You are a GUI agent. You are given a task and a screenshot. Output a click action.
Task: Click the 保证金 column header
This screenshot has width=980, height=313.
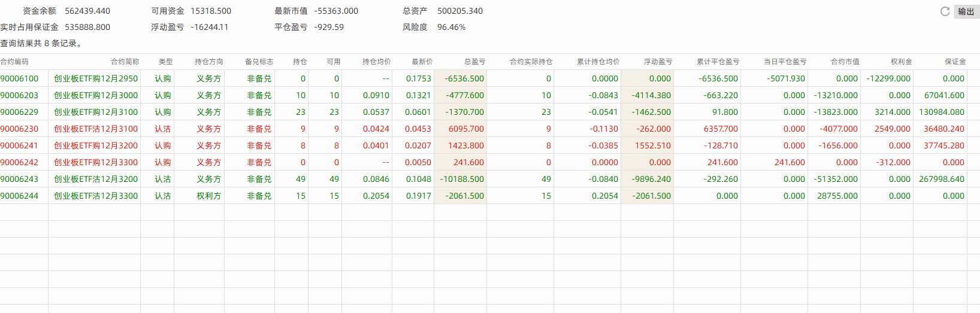tap(955, 62)
